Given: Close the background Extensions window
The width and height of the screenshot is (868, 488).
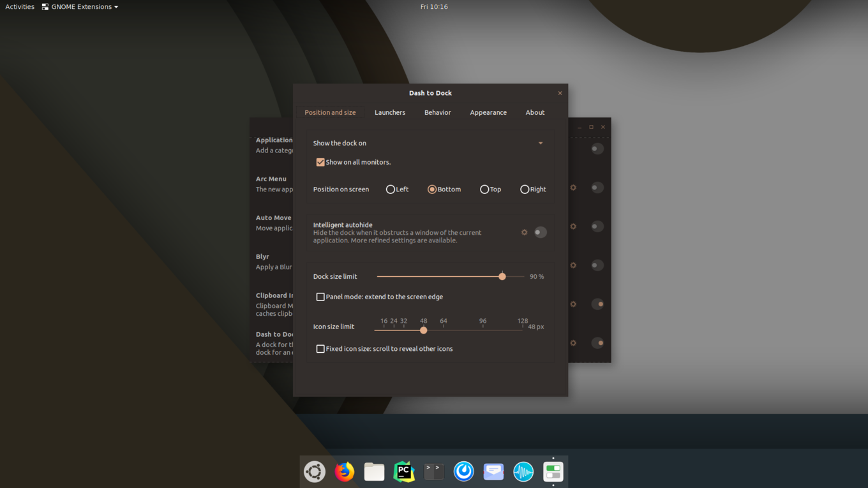Looking at the screenshot, I should 603,127.
